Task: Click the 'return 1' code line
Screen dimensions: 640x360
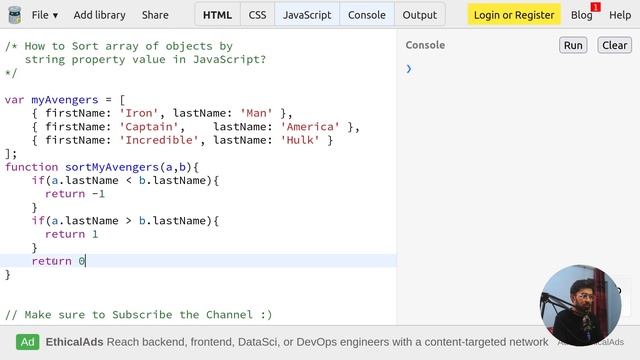Action: pos(71,234)
